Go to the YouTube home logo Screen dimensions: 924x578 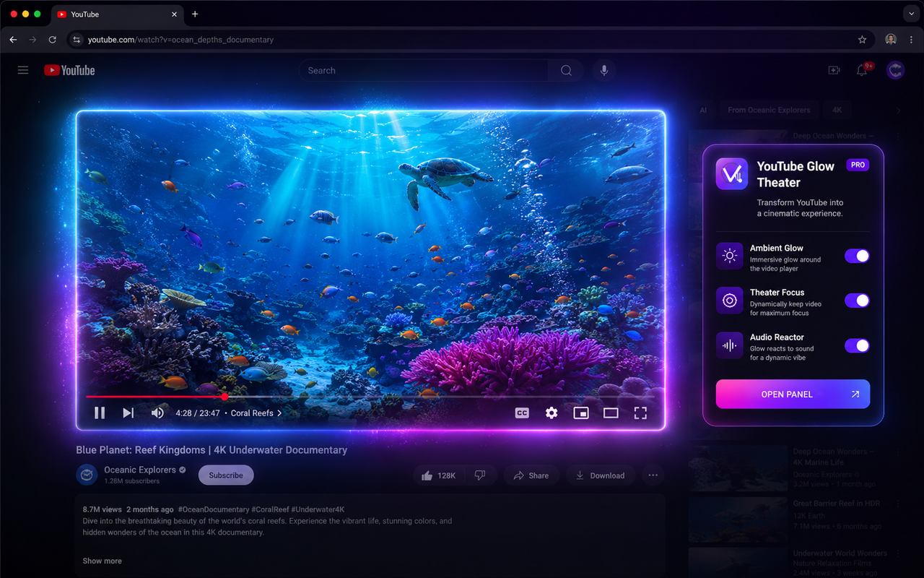pos(69,70)
